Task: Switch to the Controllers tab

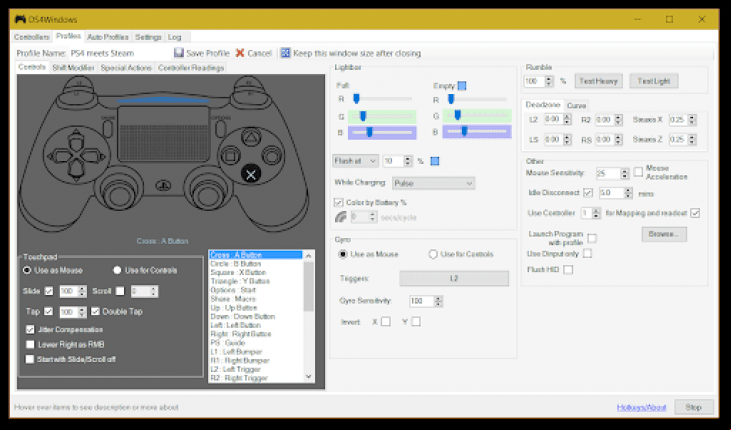Action: click(x=31, y=37)
